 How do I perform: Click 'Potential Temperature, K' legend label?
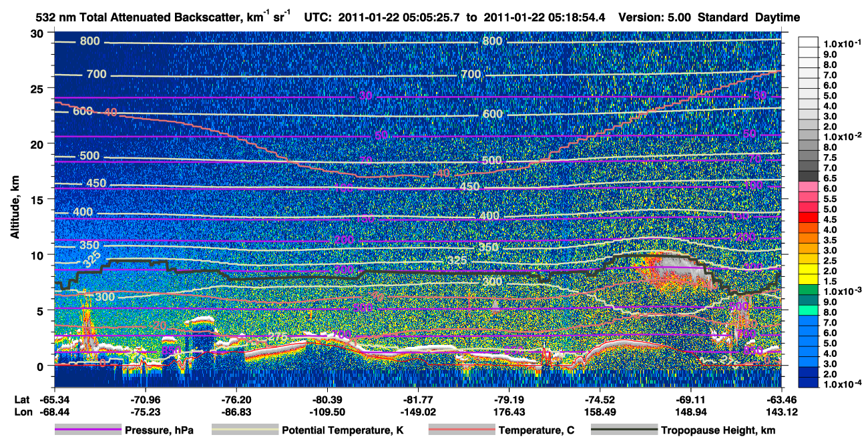[343, 430]
